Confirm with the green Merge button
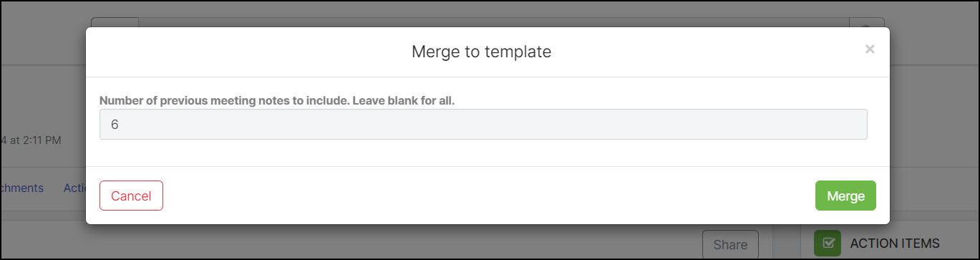 pyautogui.click(x=845, y=196)
